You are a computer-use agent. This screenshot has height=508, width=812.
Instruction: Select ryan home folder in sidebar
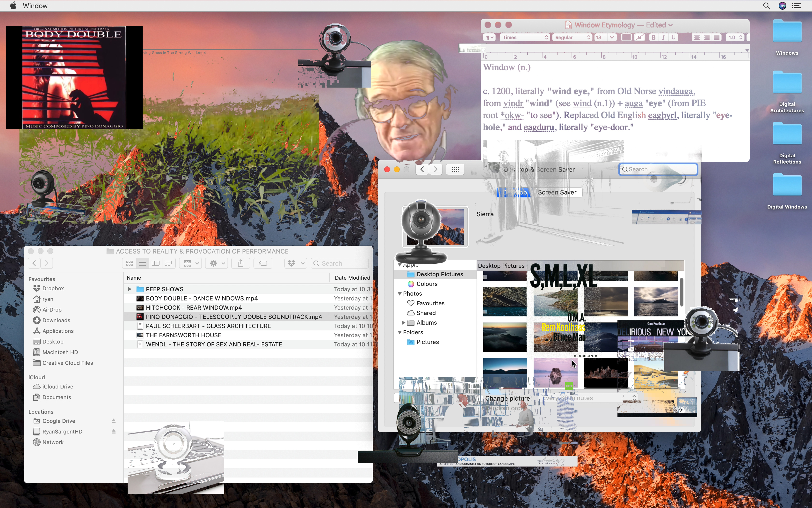pyautogui.click(x=48, y=299)
